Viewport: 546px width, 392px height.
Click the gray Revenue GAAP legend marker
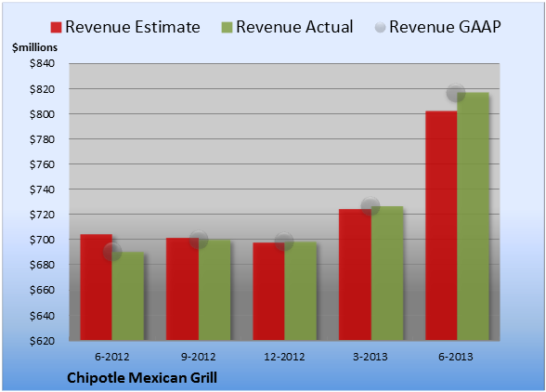381,27
